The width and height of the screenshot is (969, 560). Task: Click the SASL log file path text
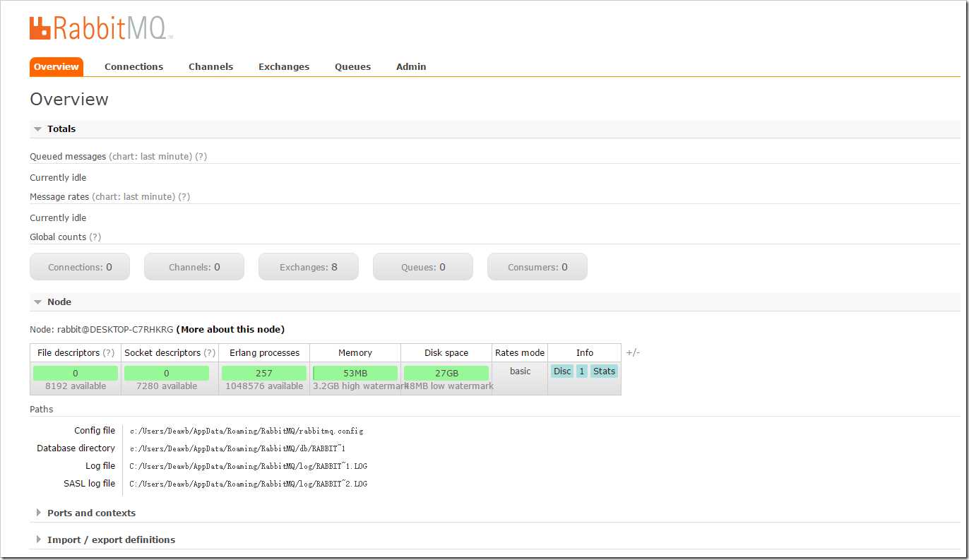tap(249, 484)
